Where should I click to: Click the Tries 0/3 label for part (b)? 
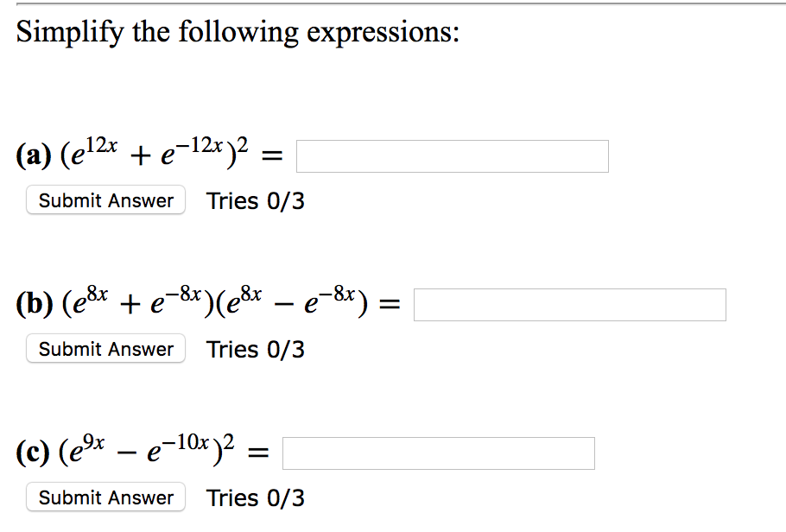point(255,349)
